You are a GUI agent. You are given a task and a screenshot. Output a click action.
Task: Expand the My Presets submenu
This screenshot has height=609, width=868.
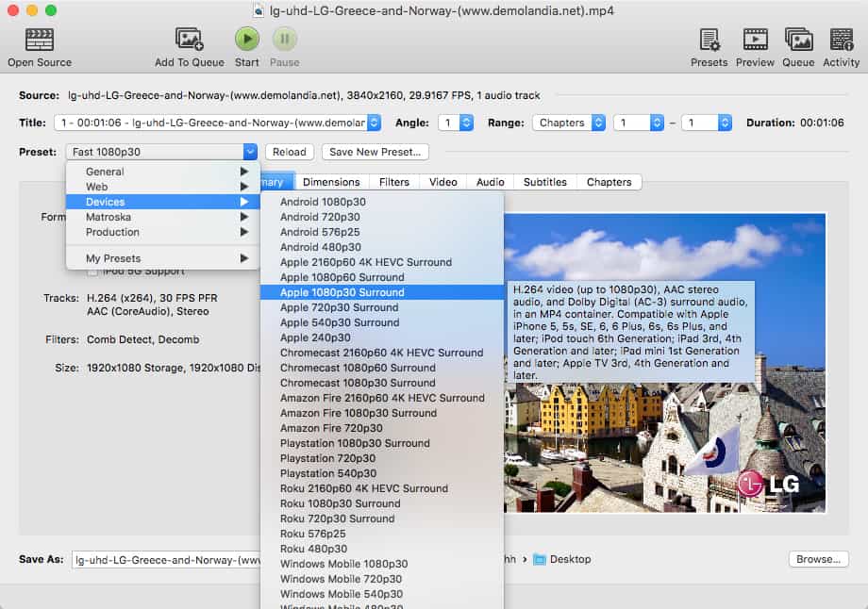coord(162,258)
